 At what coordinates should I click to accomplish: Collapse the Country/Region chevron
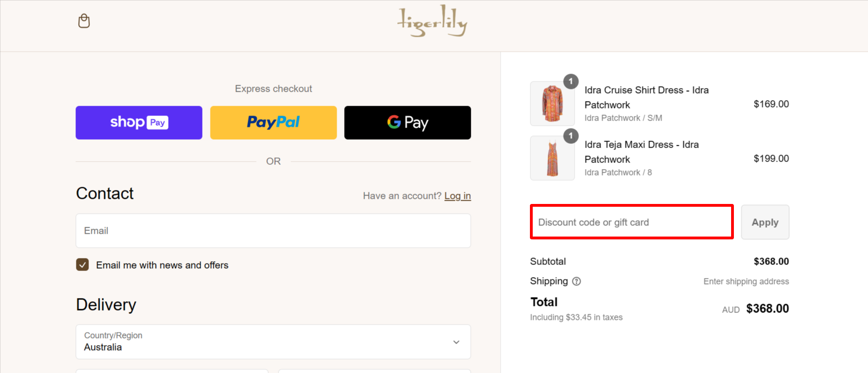[x=456, y=342]
